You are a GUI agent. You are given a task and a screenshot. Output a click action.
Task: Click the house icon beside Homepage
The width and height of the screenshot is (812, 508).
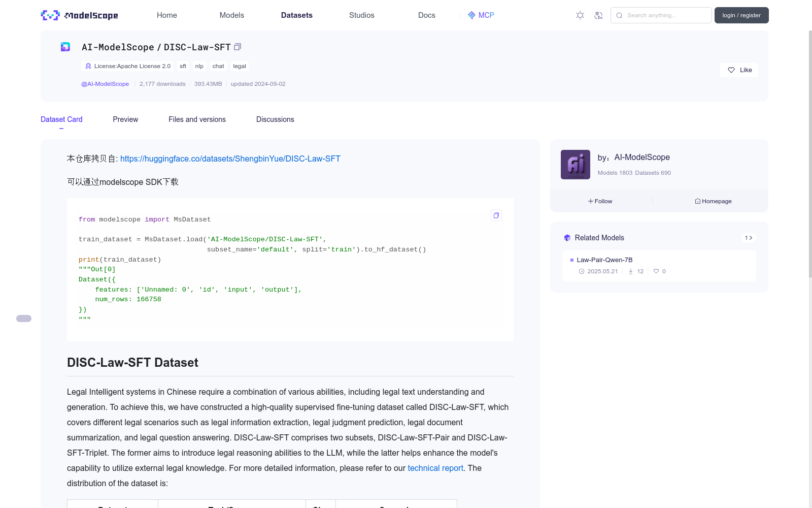(698, 201)
